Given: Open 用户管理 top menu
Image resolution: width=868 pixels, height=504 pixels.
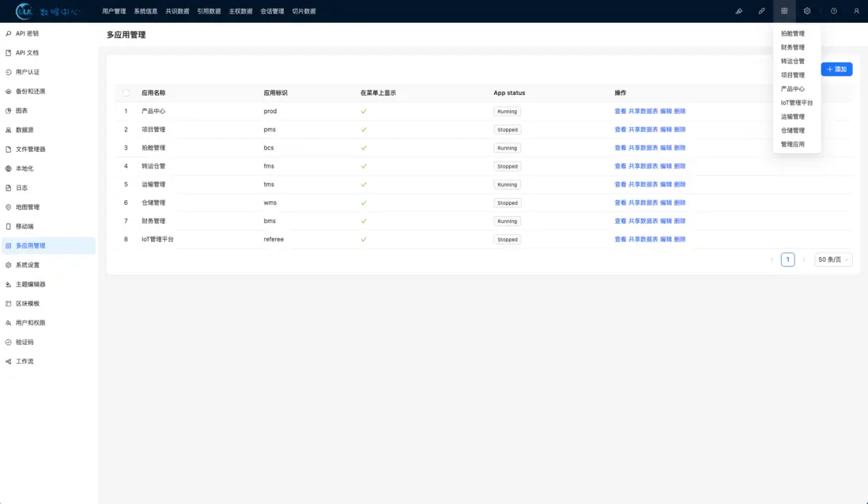Looking at the screenshot, I should (114, 11).
